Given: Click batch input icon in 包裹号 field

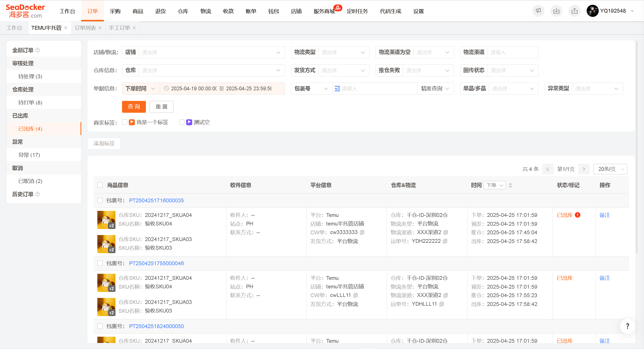Looking at the screenshot, I should 337,89.
